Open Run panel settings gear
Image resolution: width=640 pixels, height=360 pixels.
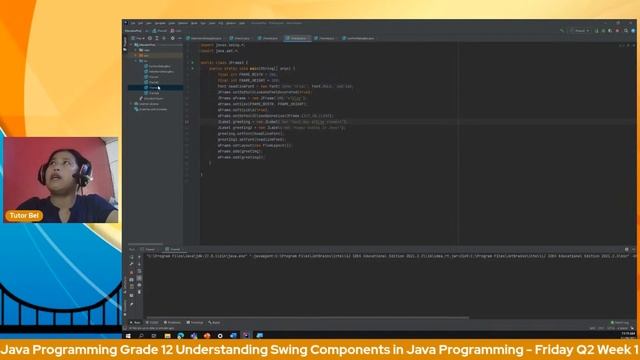click(627, 249)
